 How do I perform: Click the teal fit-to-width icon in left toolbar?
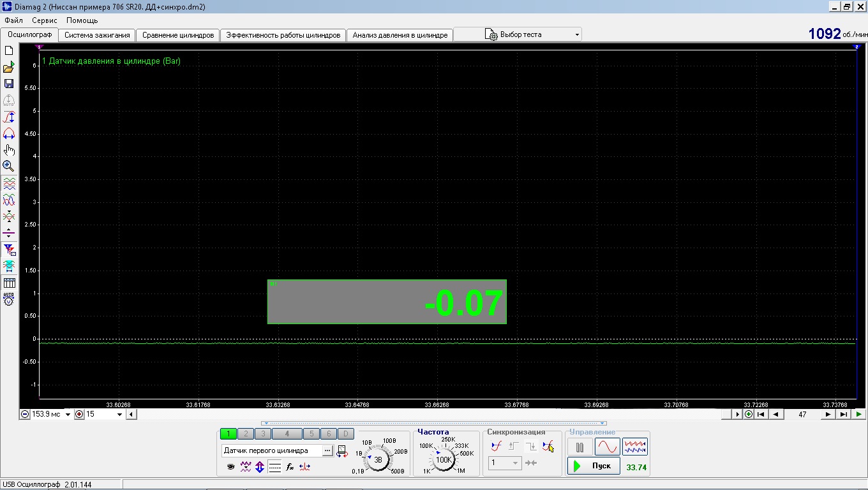[9, 266]
